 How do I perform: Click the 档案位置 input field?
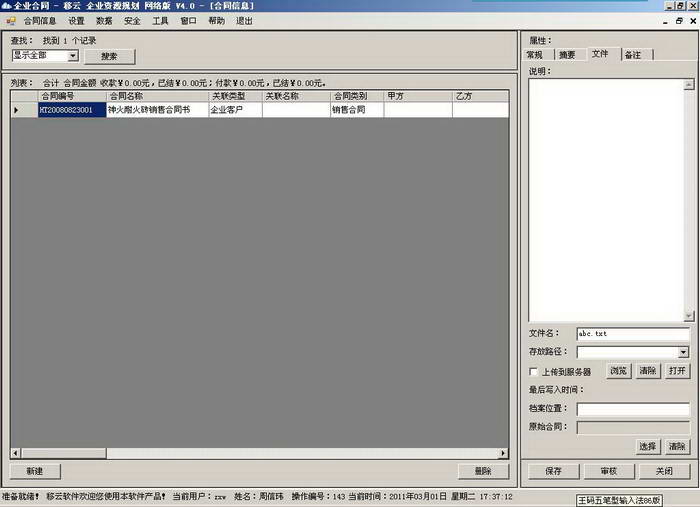[x=633, y=409]
